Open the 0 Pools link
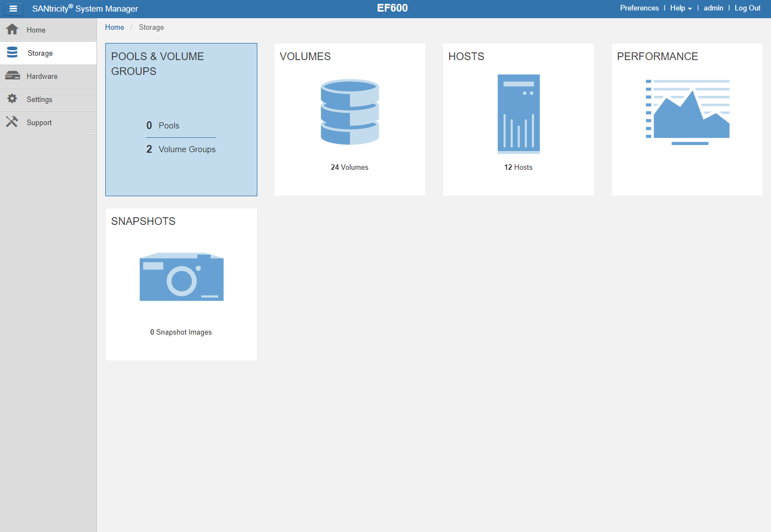The height and width of the screenshot is (532, 771). point(163,126)
